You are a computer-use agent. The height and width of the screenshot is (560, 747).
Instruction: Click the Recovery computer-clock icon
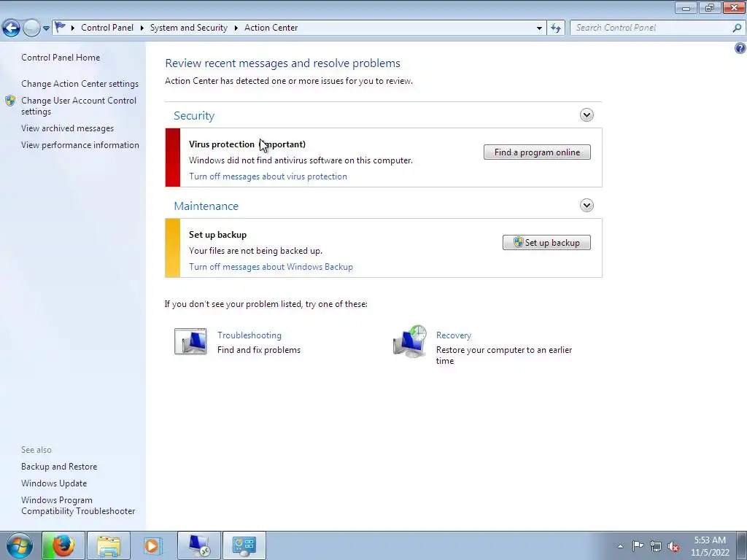coord(410,341)
